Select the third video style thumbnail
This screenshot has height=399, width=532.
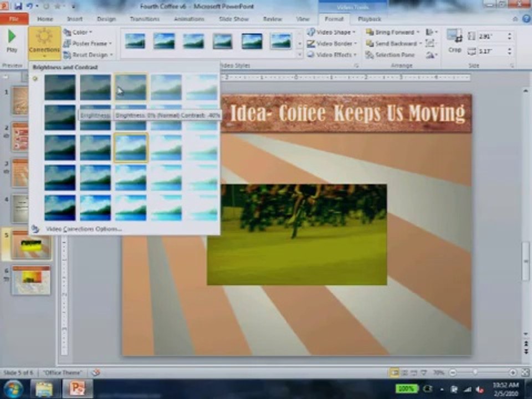(x=193, y=41)
